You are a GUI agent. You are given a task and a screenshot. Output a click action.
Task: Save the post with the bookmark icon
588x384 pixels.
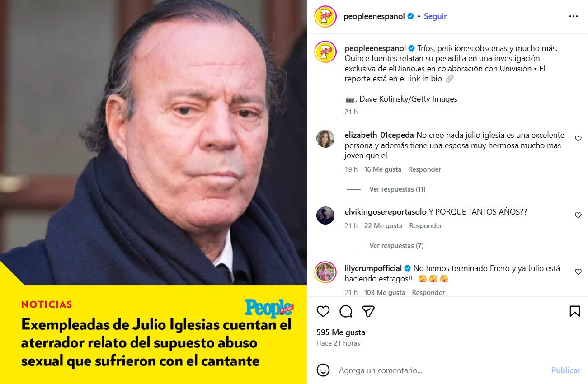pyautogui.click(x=574, y=311)
